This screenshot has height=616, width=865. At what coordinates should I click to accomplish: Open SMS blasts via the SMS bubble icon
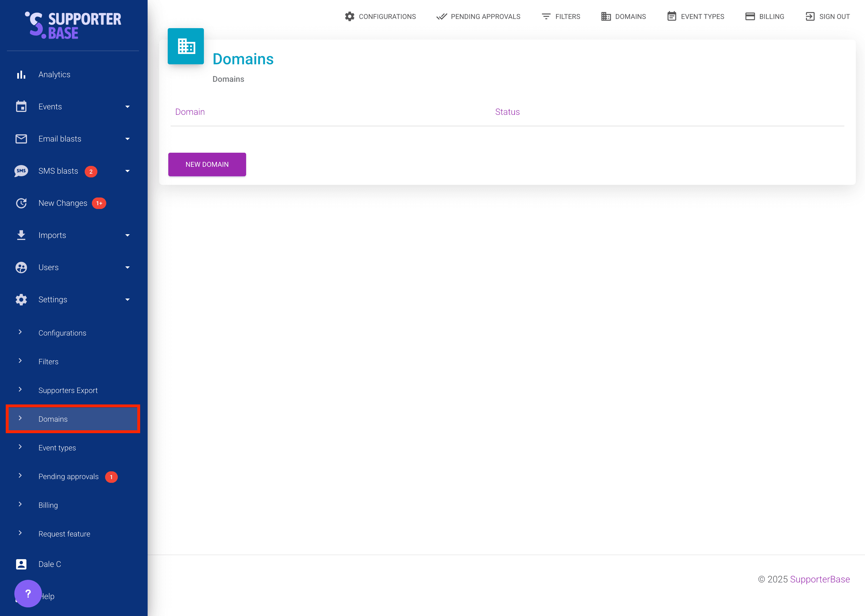pos(22,171)
